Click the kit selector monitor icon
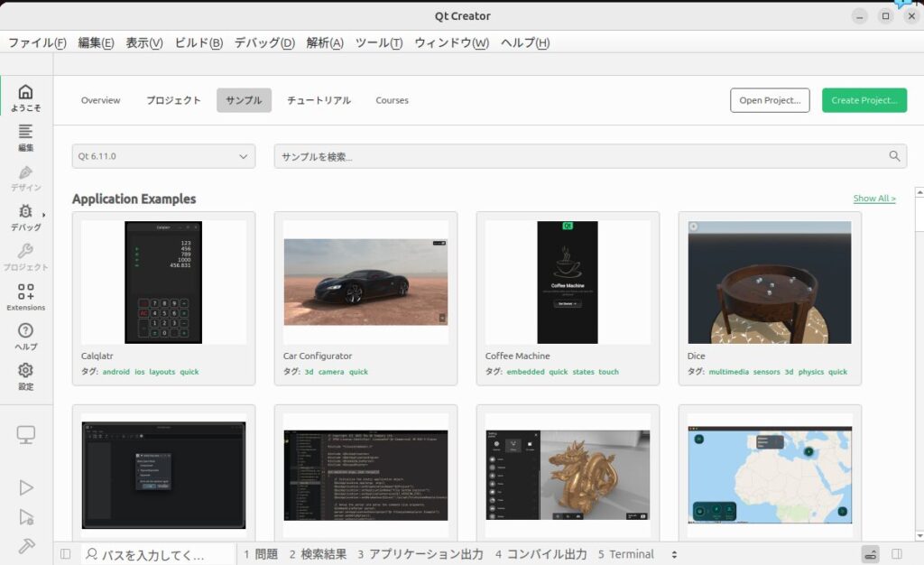The height and width of the screenshot is (565, 924). pos(26,435)
